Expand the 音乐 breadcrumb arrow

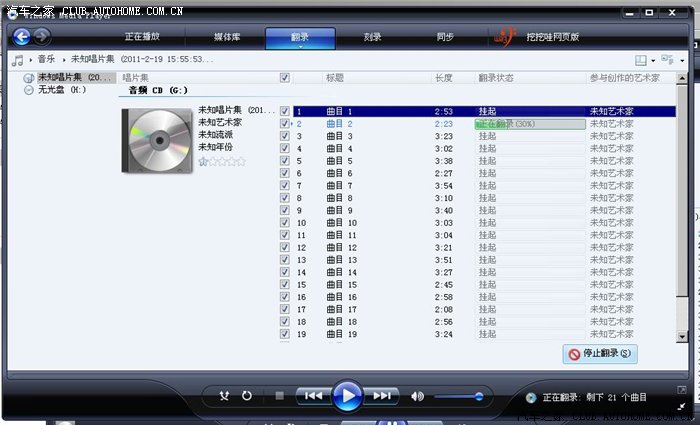tap(64, 60)
